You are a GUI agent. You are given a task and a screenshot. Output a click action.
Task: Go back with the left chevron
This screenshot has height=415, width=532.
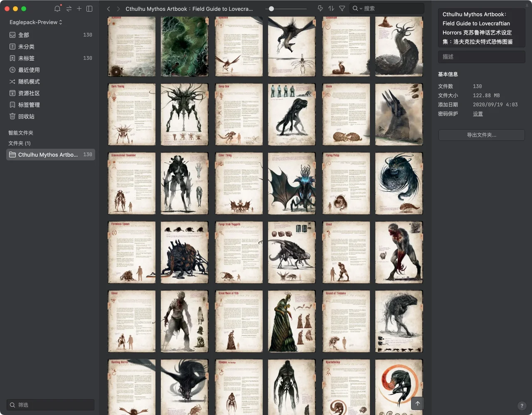108,9
